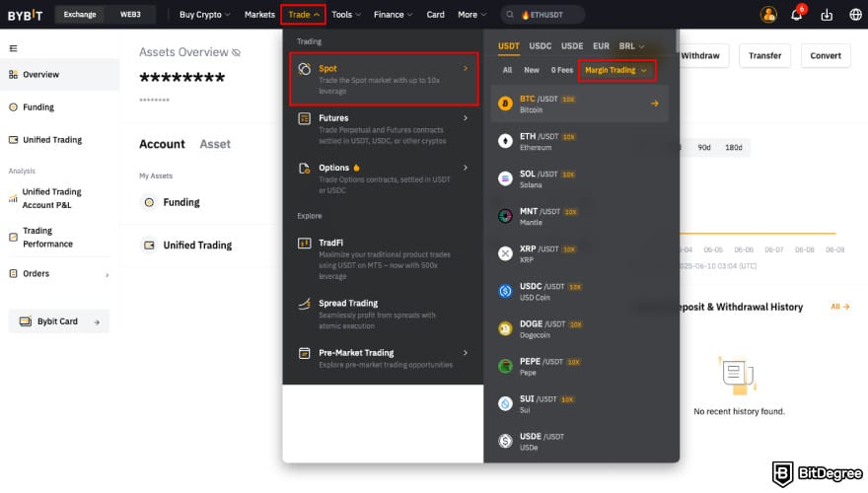Click the USD Coin icon
868x493 pixels.
(x=505, y=291)
